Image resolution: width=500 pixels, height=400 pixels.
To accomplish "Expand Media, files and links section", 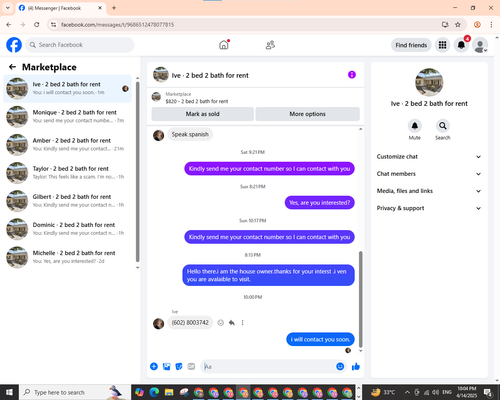I will (429, 191).
